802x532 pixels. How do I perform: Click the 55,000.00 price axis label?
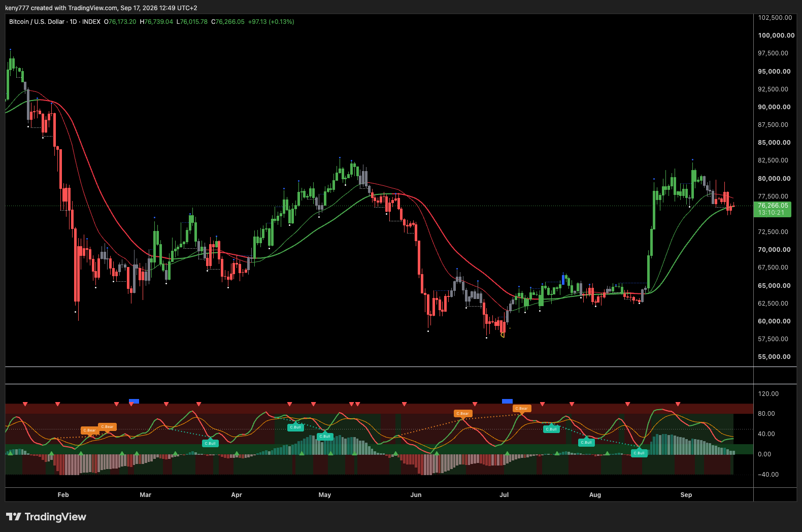(774, 357)
